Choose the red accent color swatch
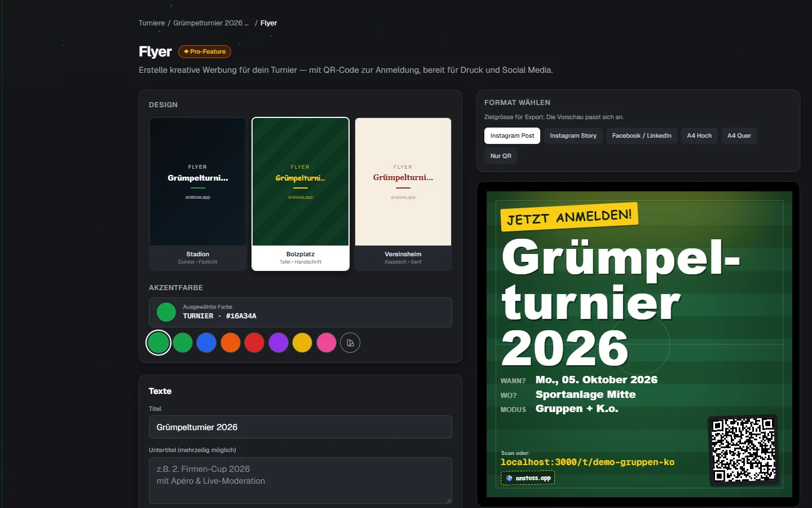The height and width of the screenshot is (508, 812). click(254, 343)
